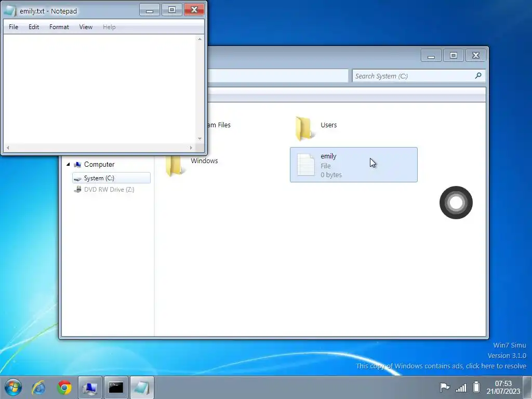Click the Notepad title bar icon

[10, 11]
